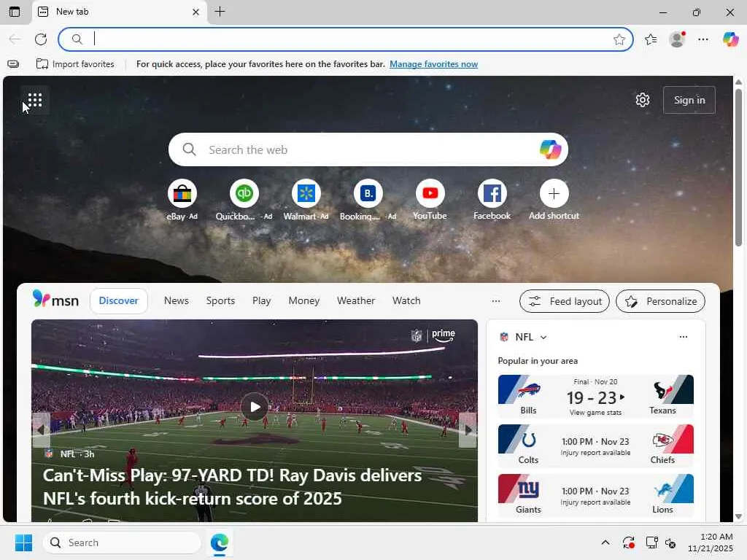Switch to the News tab

coord(177,300)
